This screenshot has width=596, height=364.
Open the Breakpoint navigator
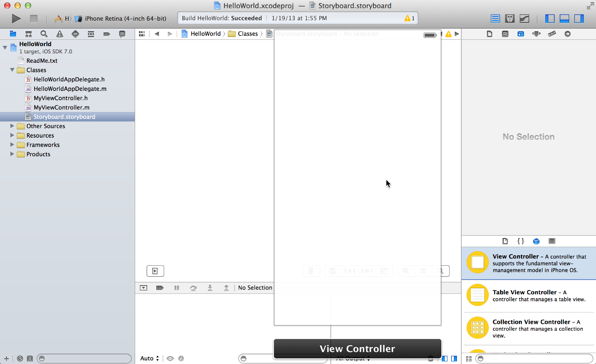tap(107, 34)
